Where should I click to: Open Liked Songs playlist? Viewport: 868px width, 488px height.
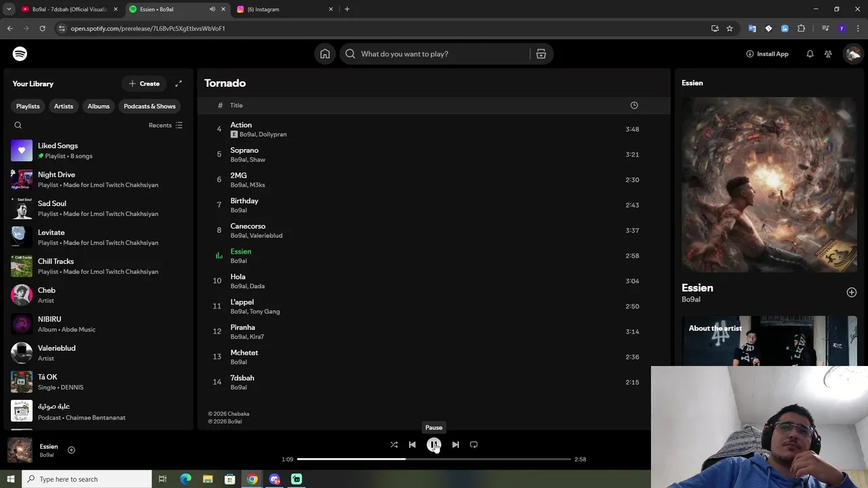pos(97,150)
